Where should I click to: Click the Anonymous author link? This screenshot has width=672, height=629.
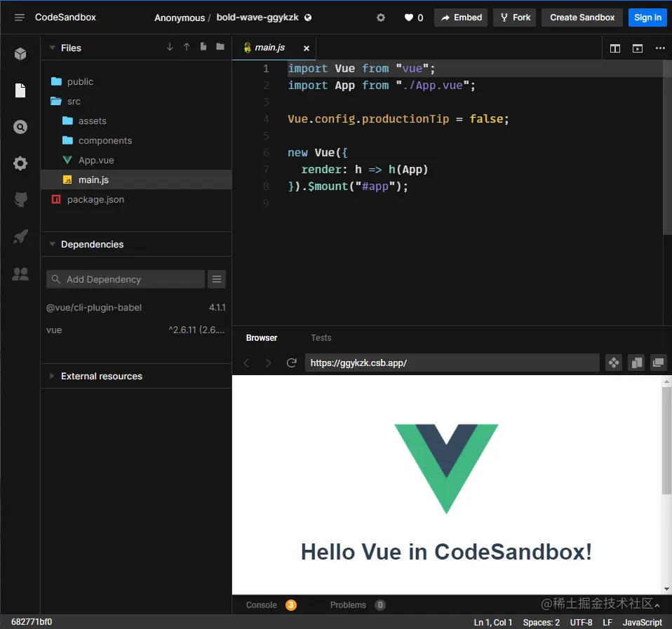(180, 18)
